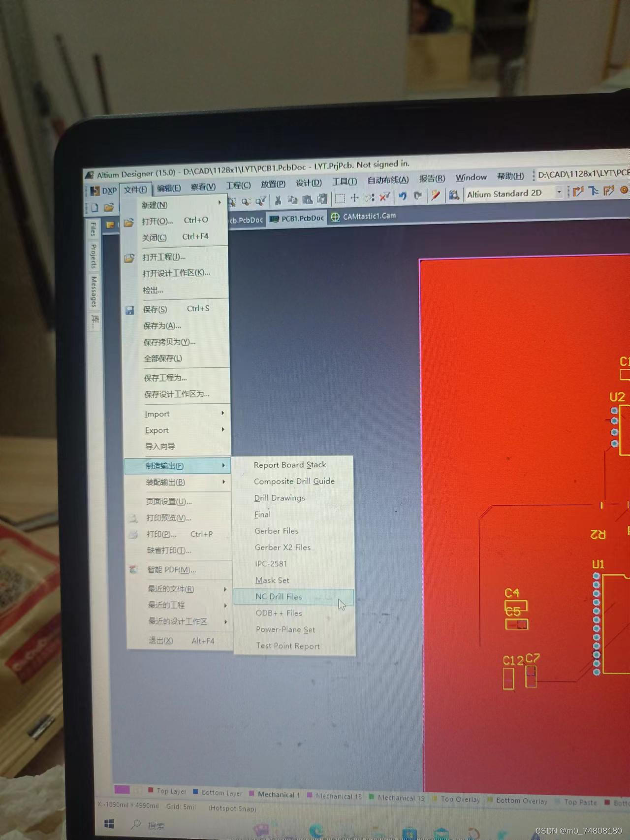This screenshot has width=630, height=840.
Task: Click the folder icon next to 打开工程
Action: click(129, 258)
